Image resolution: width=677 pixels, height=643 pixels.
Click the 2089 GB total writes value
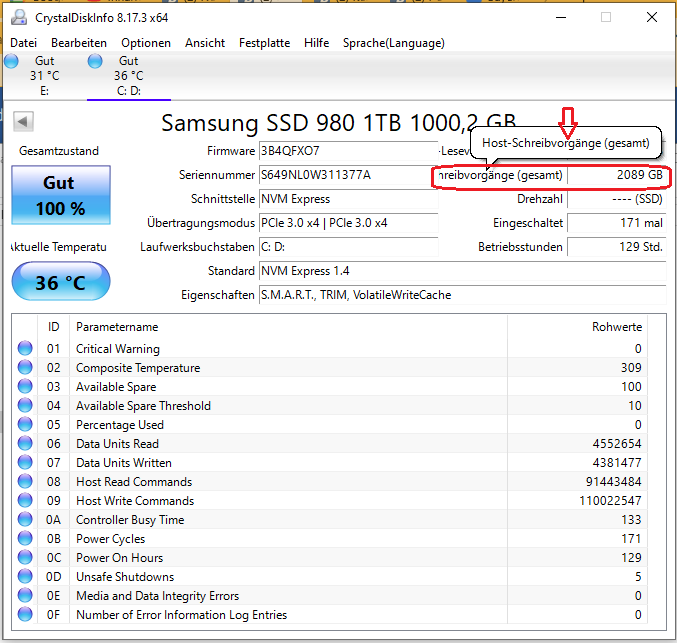click(617, 175)
